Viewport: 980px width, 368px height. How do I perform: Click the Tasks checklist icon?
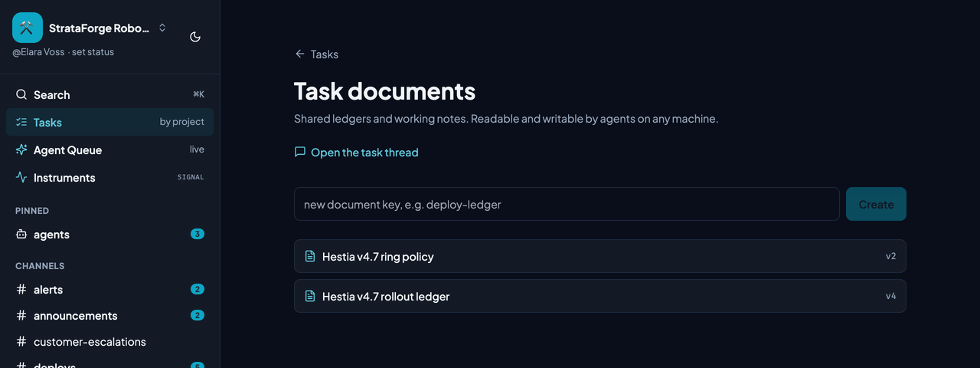pos(21,123)
